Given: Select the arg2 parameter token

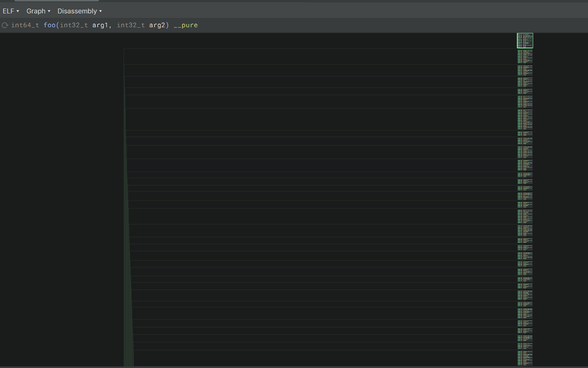Looking at the screenshot, I should click(158, 25).
